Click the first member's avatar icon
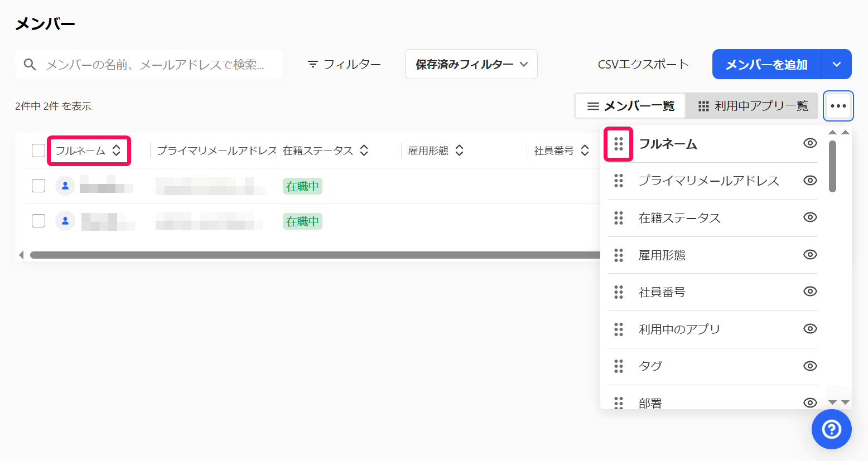The height and width of the screenshot is (461, 868). 65,186
